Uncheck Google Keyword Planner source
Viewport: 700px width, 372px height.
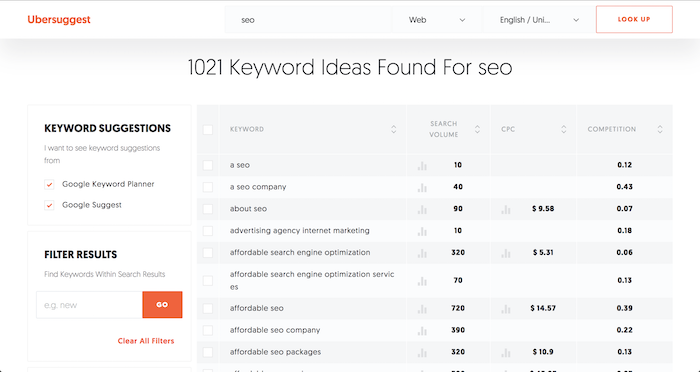[x=49, y=184]
